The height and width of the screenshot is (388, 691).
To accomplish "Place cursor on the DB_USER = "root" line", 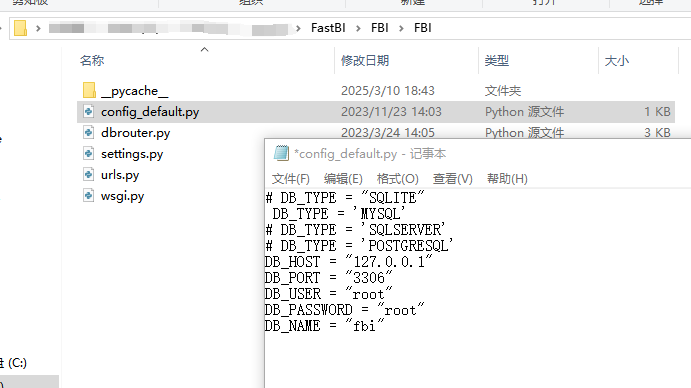I will (x=328, y=294).
